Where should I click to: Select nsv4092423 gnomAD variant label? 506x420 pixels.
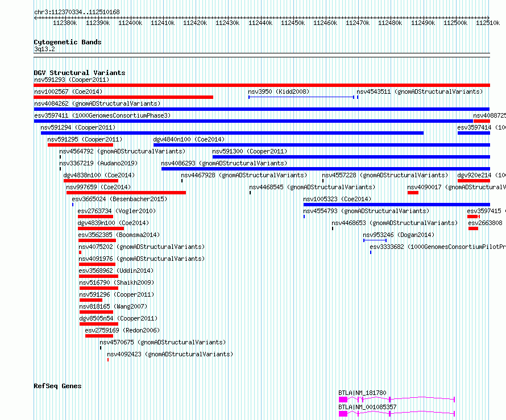pyautogui.click(x=170, y=354)
